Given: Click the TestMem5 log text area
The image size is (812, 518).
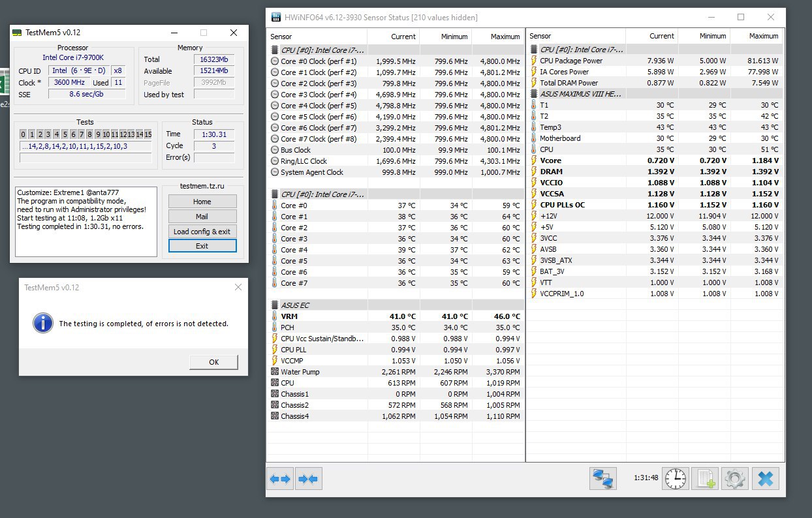Looking at the screenshot, I should click(86, 222).
